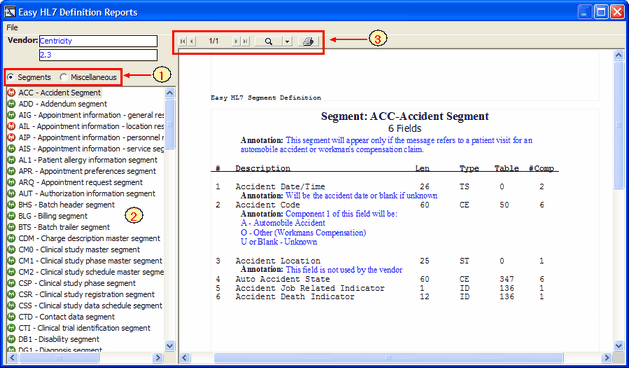Maximize the Easy HL7 Definition Reports window

coord(601,12)
